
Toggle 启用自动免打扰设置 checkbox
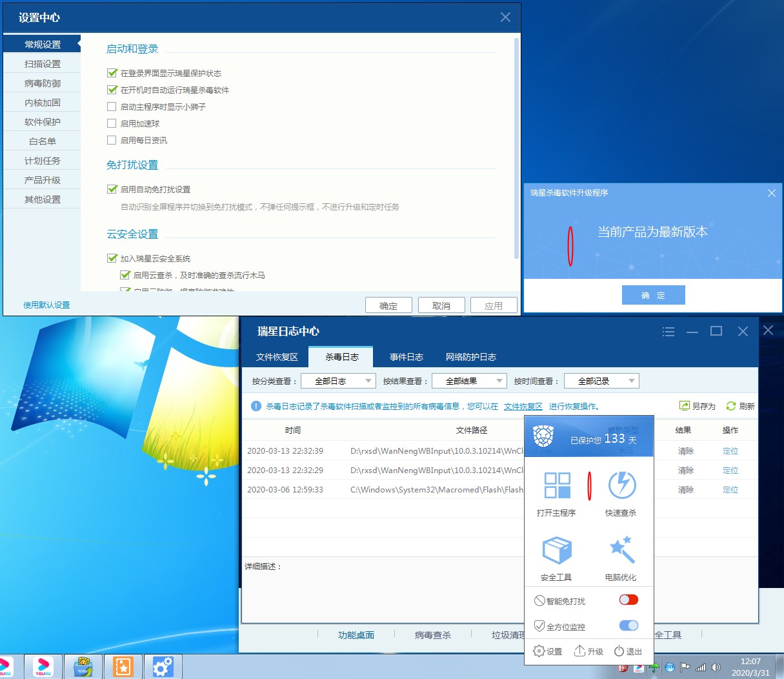click(112, 189)
